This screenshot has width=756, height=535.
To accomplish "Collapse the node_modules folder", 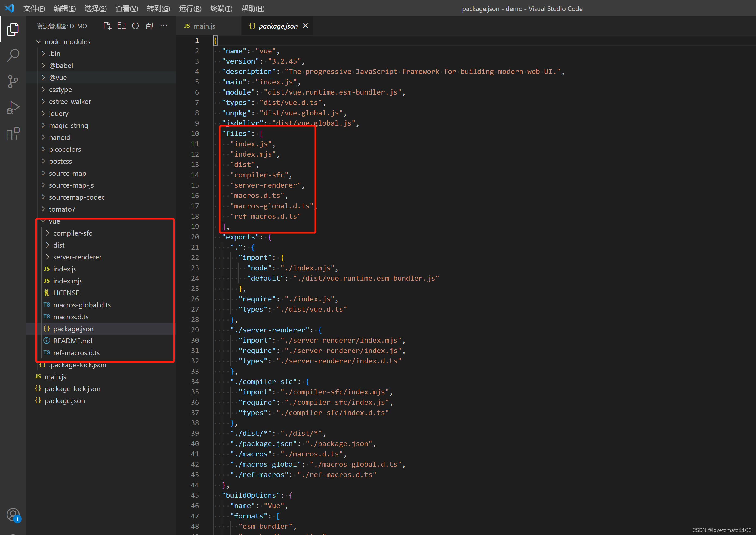I will click(x=101, y=42).
